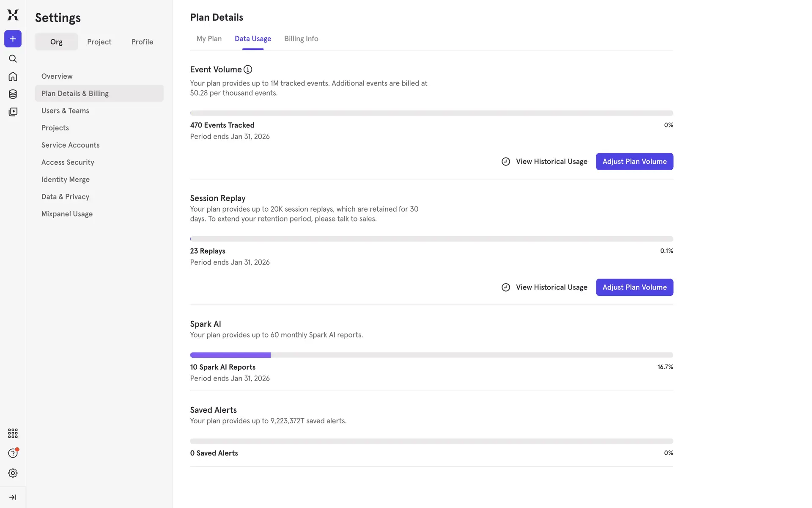Go to home icon in sidebar
The height and width of the screenshot is (508, 812).
click(x=13, y=76)
